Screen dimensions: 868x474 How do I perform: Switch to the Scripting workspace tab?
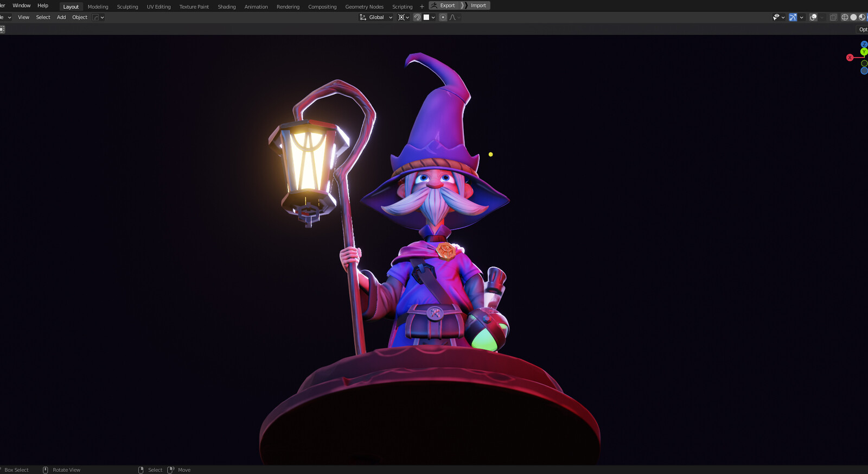(403, 7)
